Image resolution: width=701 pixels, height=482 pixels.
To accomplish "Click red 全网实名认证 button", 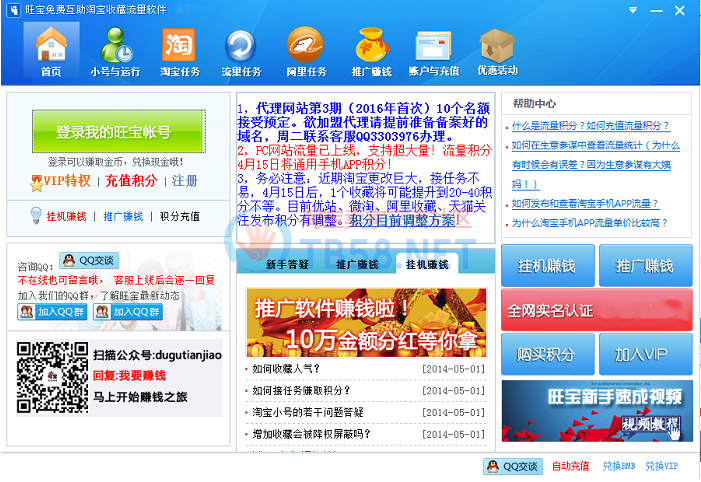I will pyautogui.click(x=597, y=310).
